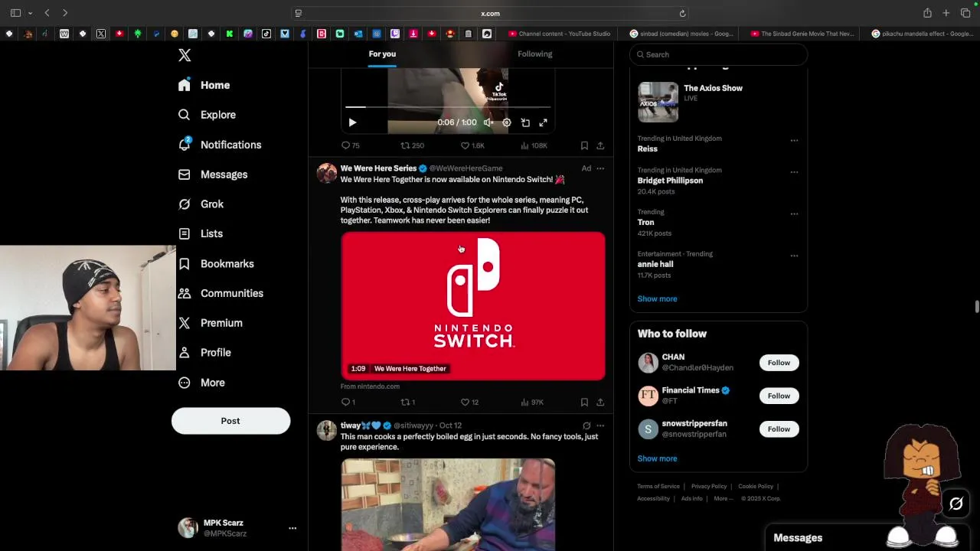Follow Financial Times
Screen dimensions: 980x551
click(779, 396)
